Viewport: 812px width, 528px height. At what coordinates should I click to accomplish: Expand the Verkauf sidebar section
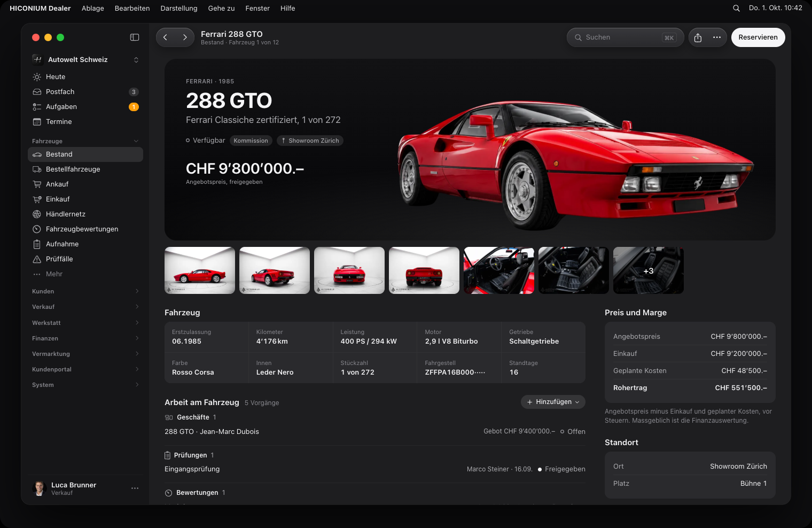click(85, 307)
